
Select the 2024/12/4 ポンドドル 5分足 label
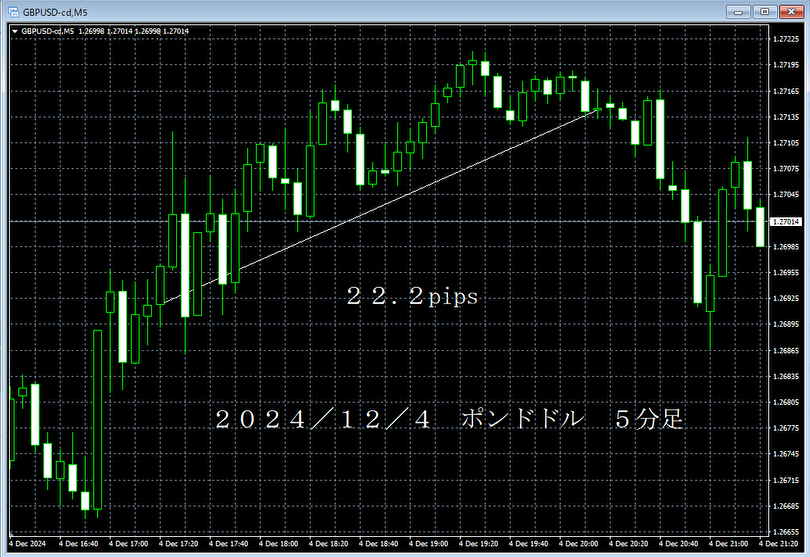click(x=449, y=419)
